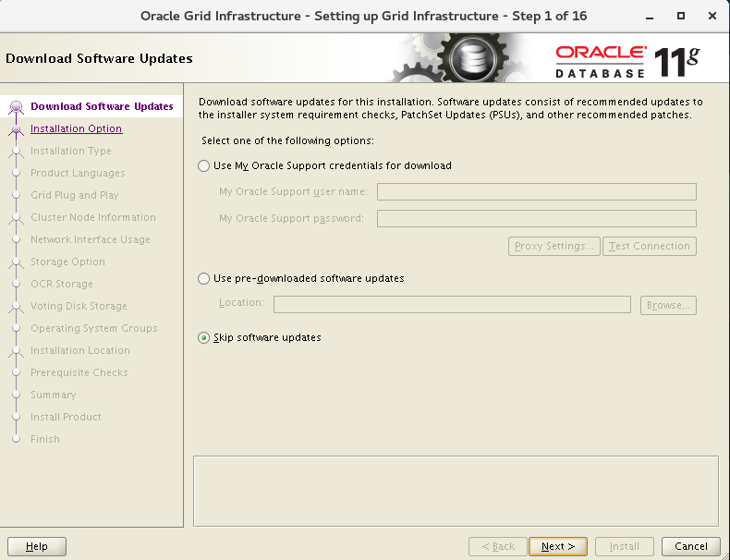
Task: Click the empty message area at bottom
Action: coord(456,491)
